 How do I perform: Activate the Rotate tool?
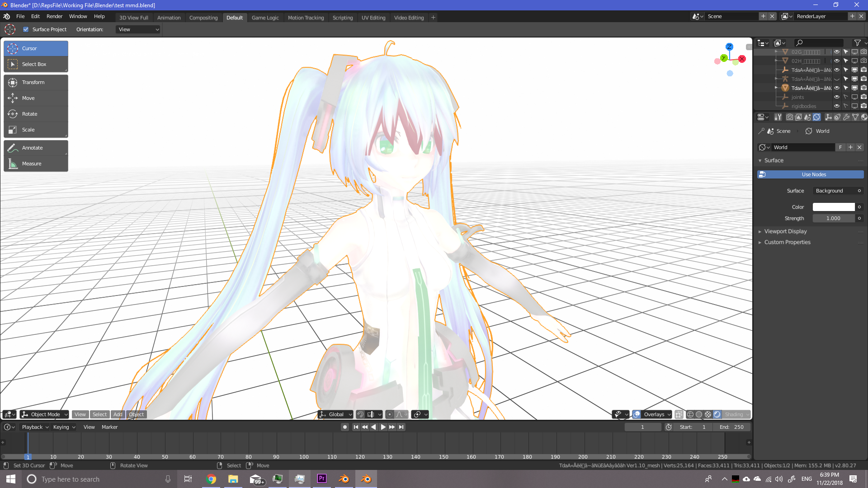(x=36, y=114)
